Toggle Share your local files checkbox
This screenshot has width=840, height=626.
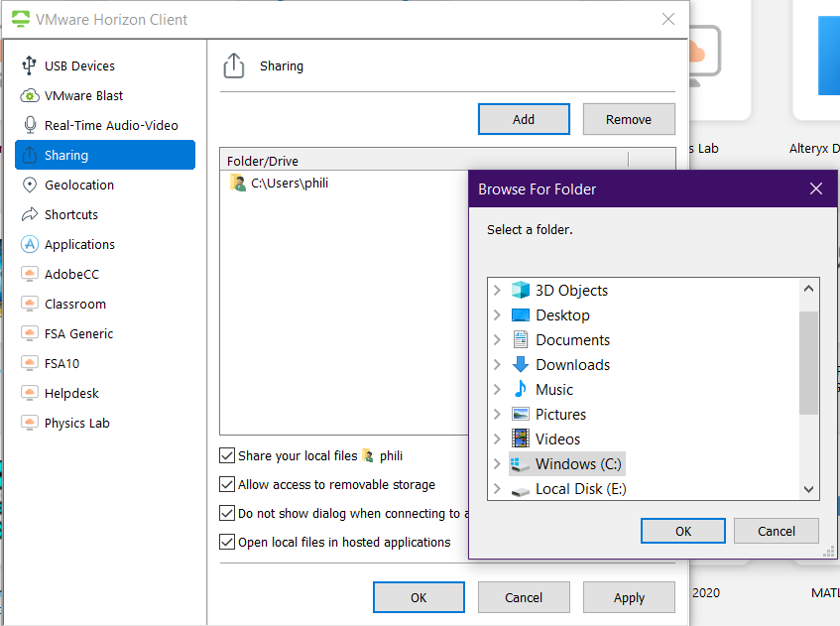pyautogui.click(x=226, y=455)
